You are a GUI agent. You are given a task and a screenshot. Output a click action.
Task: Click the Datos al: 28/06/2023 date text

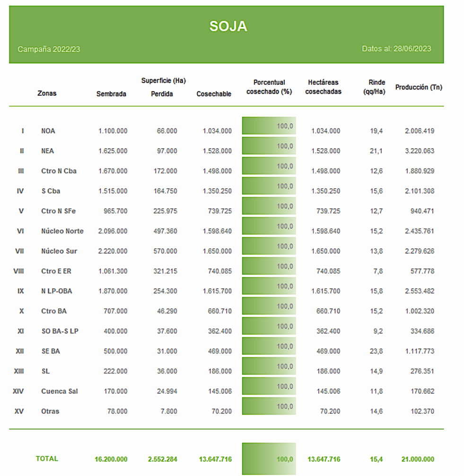coord(396,49)
